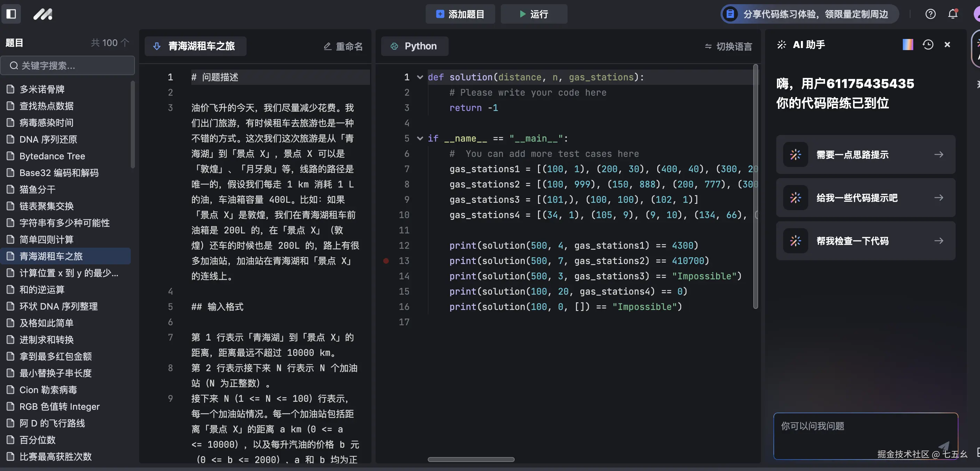Screen dimensions: 980x471
Task: Download the problem 青海湖租车之旅
Action: [x=157, y=46]
